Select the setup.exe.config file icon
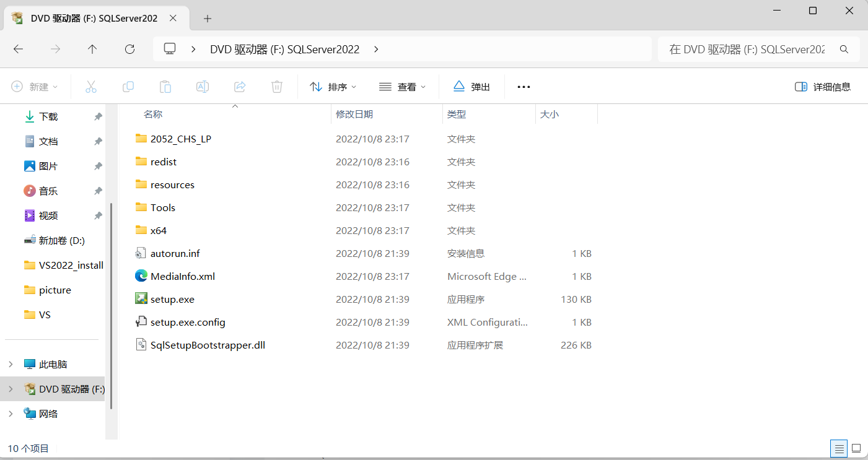The height and width of the screenshot is (460, 868). click(141, 321)
